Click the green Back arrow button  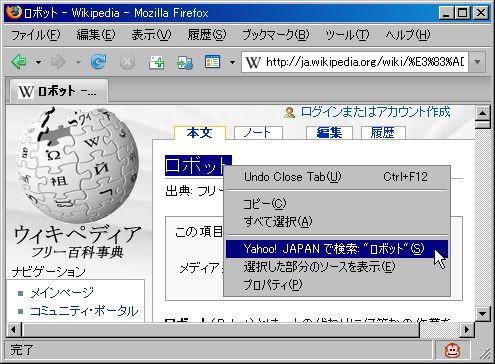coord(19,62)
